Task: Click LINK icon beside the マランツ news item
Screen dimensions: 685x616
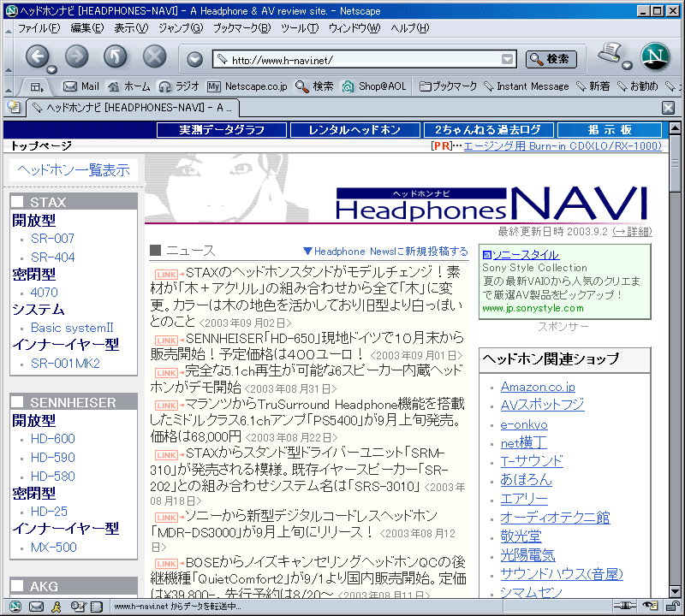Action: pyautogui.click(x=166, y=406)
